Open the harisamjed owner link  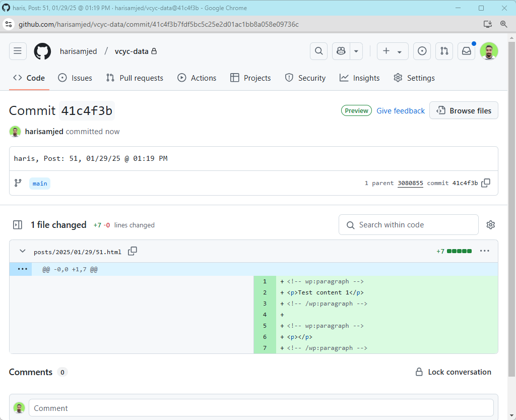click(78, 51)
